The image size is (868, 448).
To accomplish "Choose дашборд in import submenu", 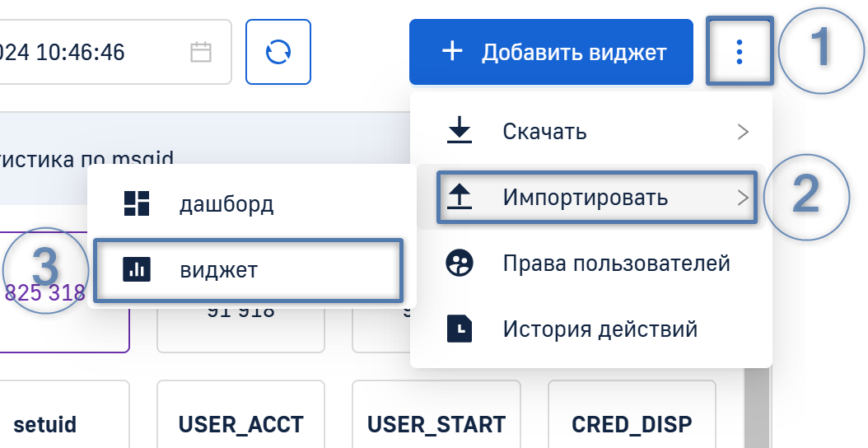I will pyautogui.click(x=226, y=203).
